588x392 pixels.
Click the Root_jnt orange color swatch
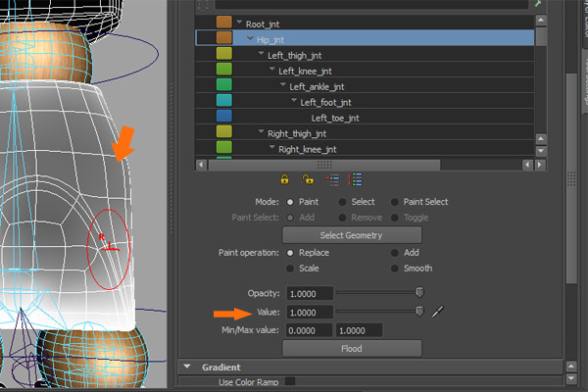point(222,23)
